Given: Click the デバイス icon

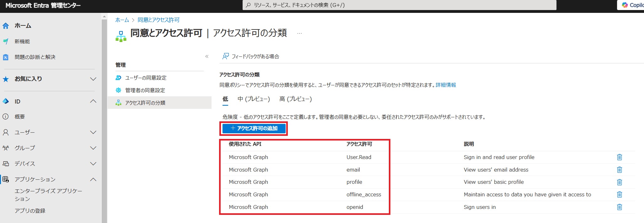Looking at the screenshot, I should point(6,164).
